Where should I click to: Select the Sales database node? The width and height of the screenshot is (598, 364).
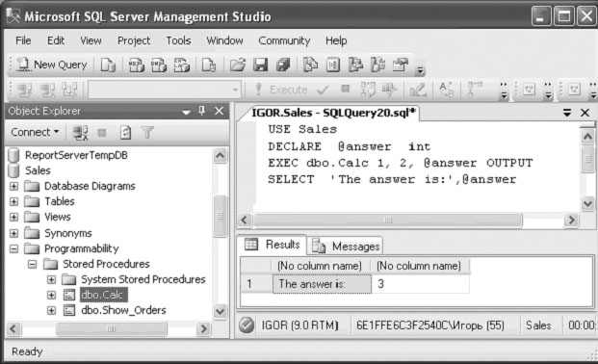point(38,170)
